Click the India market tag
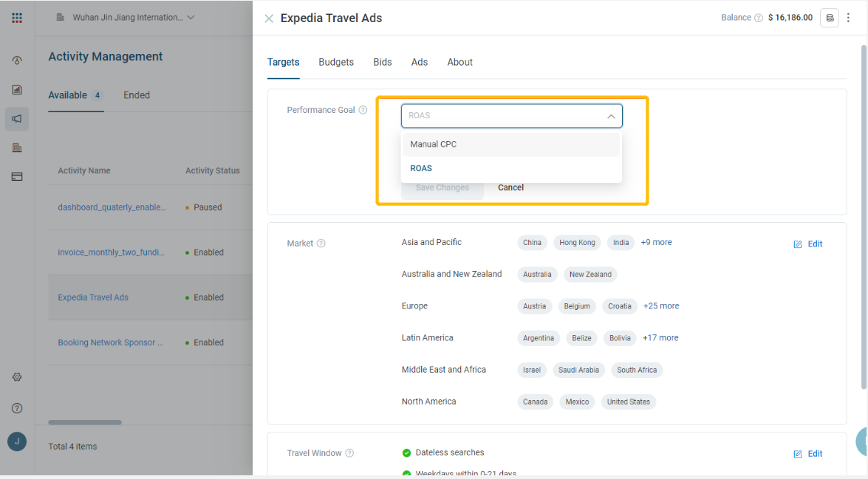868x479 pixels. (621, 243)
